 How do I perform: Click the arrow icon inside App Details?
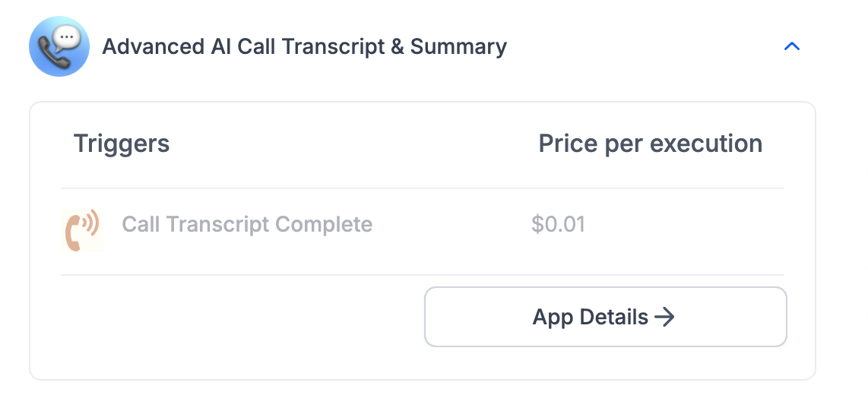click(x=664, y=317)
